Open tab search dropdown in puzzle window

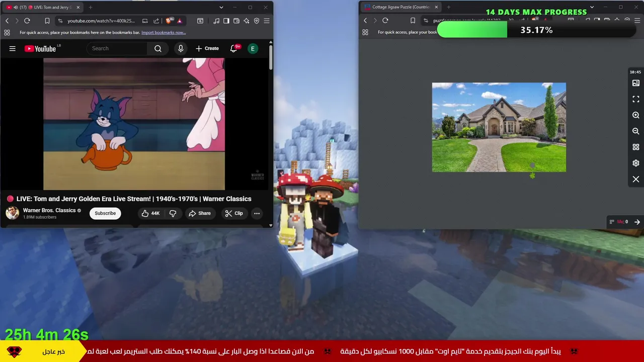[592, 7]
